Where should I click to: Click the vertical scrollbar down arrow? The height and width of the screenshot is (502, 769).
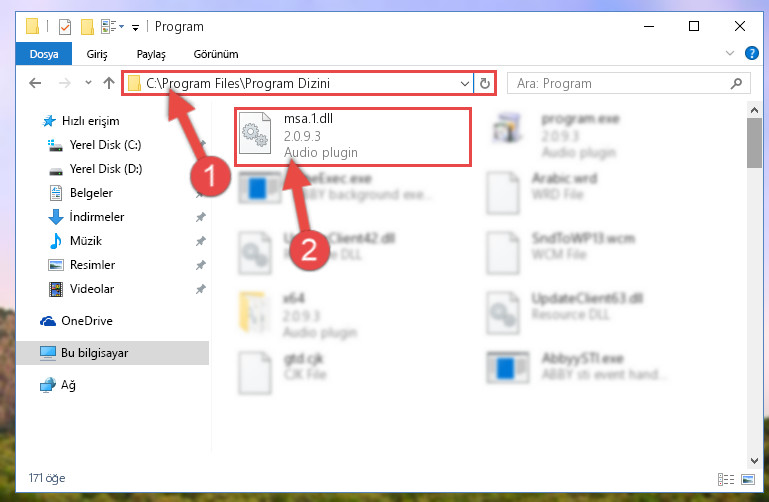click(x=754, y=461)
